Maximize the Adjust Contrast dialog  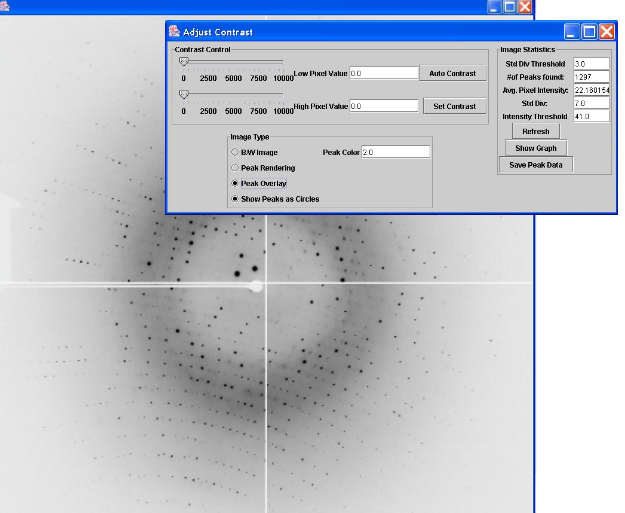[589, 32]
